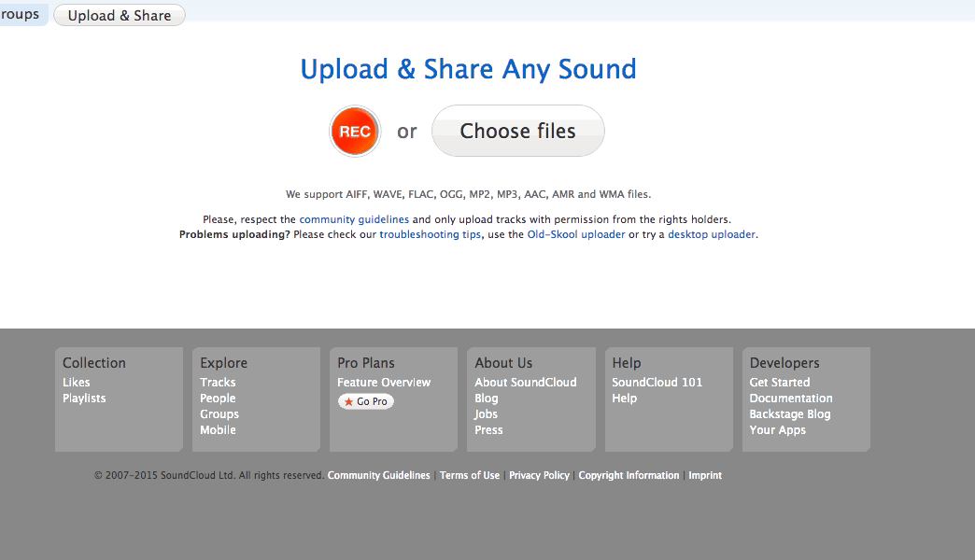Open the troubleshooting tips link
975x560 pixels.
(x=431, y=234)
